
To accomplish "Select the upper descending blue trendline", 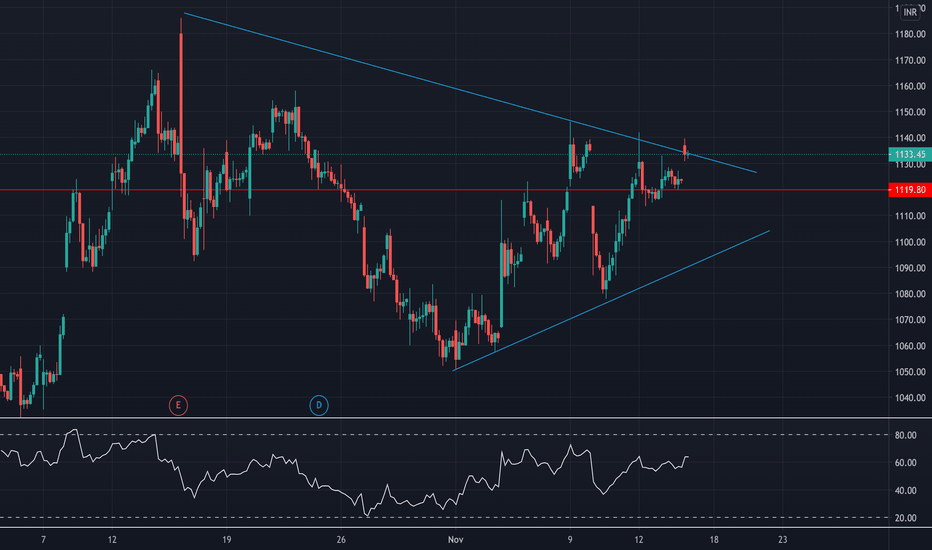I will pos(470,92).
